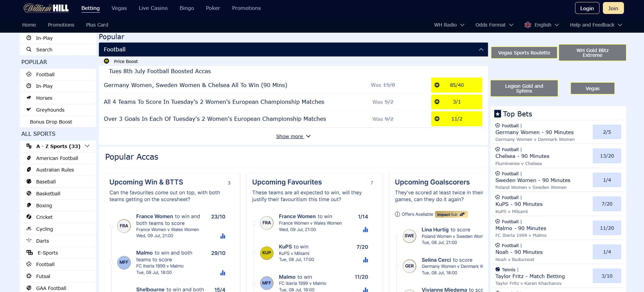
Task: Open stats chart icon for France Women BTTS
Action: [223, 236]
